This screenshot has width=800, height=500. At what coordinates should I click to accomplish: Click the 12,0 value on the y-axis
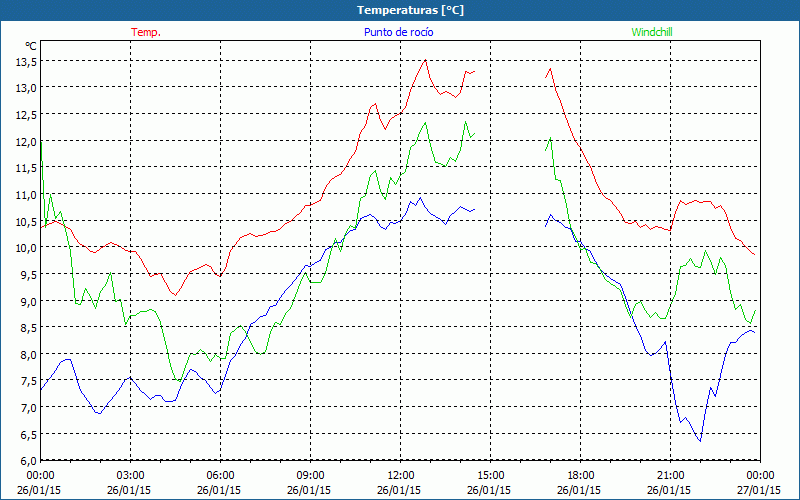pyautogui.click(x=27, y=141)
